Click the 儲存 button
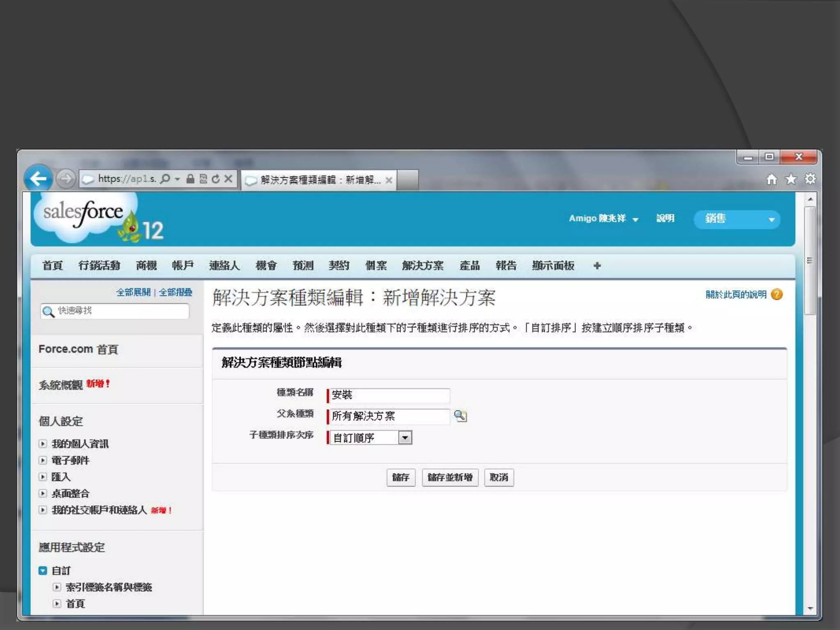 401,477
